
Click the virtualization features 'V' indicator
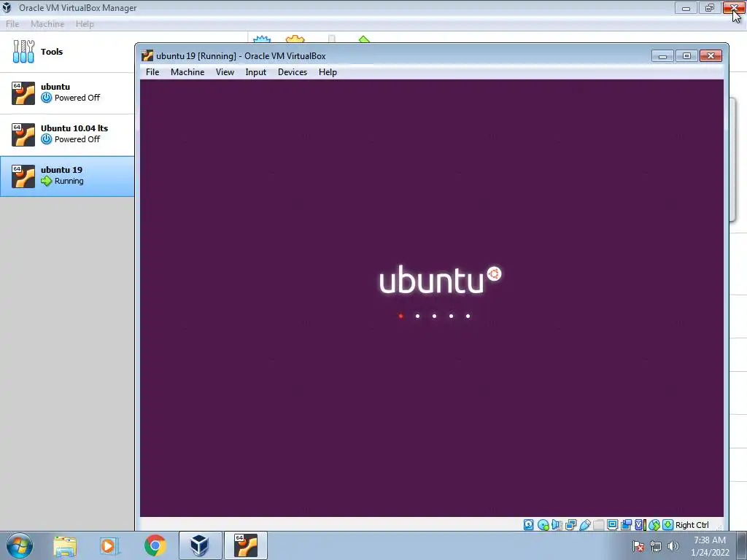tap(639, 525)
